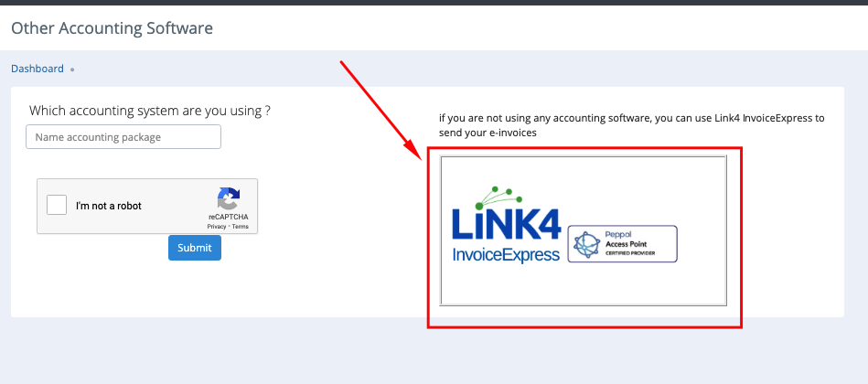Click the InvoiceExpress wordmark under LINK4
Viewport: 868px width, 384px height.
click(506, 254)
